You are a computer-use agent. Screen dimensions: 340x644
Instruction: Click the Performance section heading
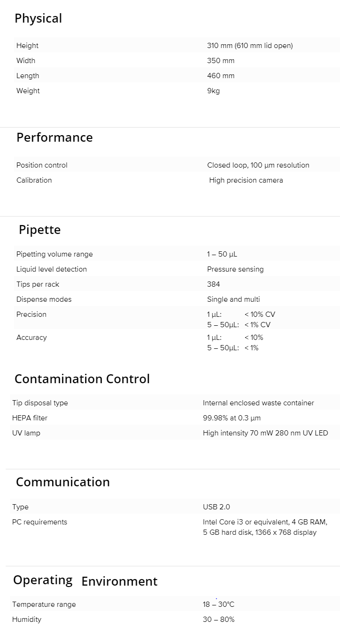point(55,137)
